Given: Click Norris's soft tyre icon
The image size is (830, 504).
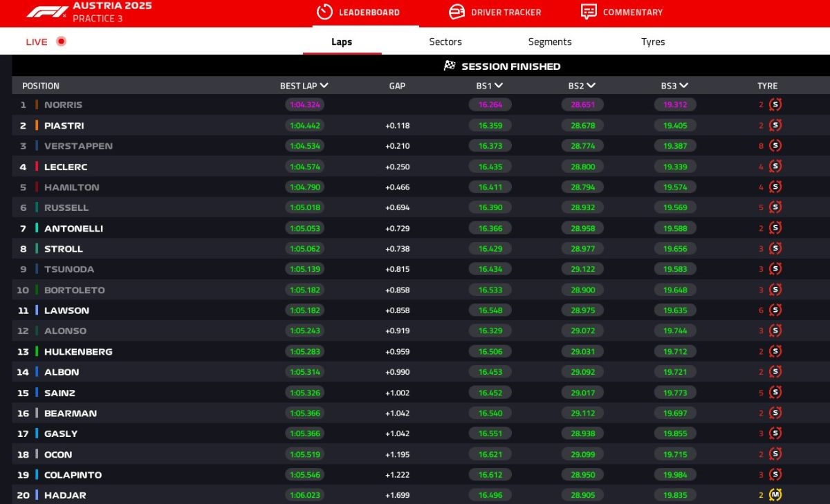Looking at the screenshot, I should (775, 105).
